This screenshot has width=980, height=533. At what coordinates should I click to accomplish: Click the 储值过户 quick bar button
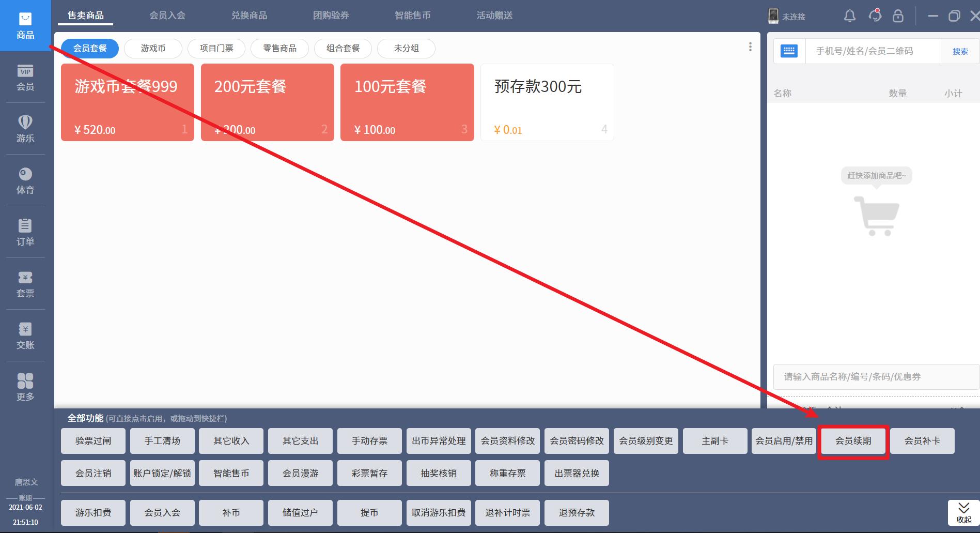(x=300, y=513)
